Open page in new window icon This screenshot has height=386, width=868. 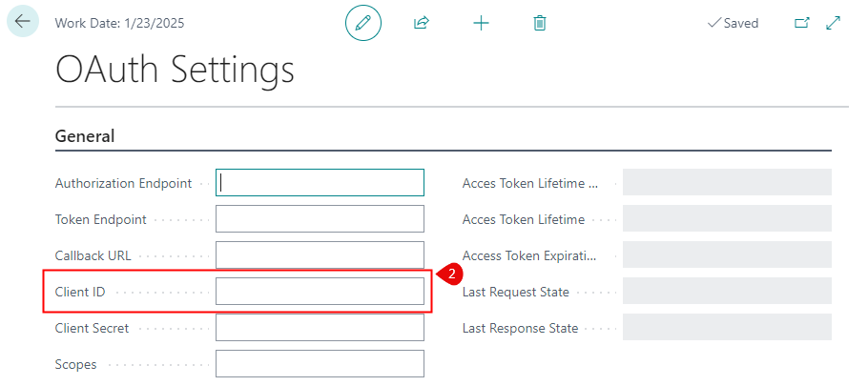801,23
